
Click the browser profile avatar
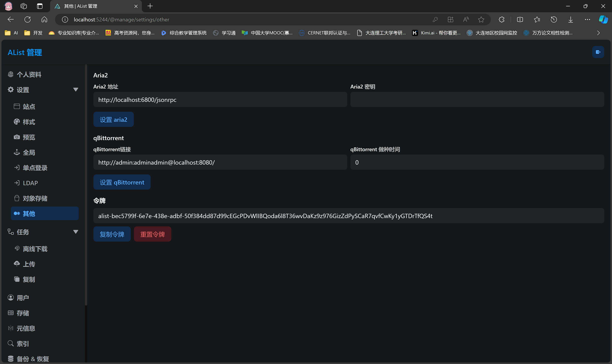pos(8,6)
